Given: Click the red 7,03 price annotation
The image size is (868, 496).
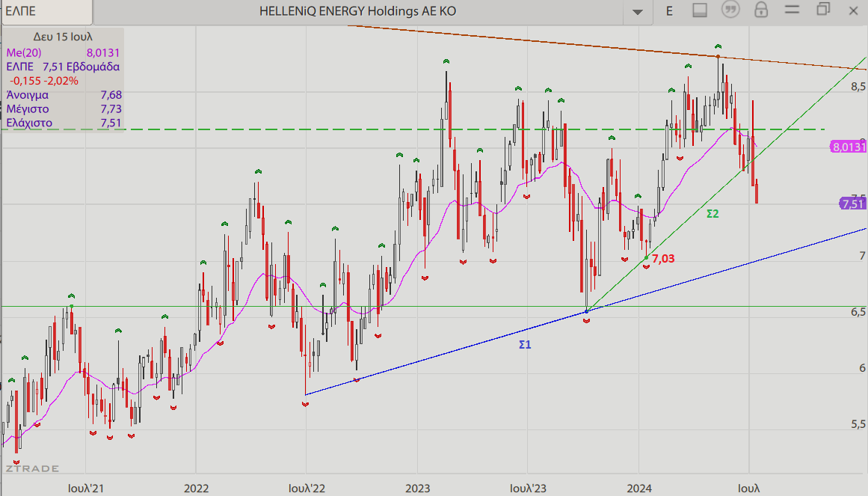Looking at the screenshot, I should (663, 259).
